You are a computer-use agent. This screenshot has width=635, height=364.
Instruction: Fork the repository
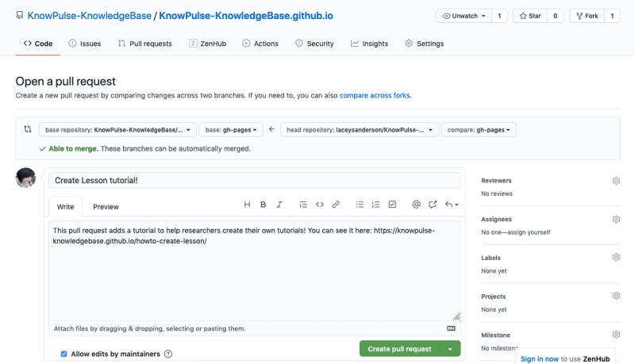[587, 16]
